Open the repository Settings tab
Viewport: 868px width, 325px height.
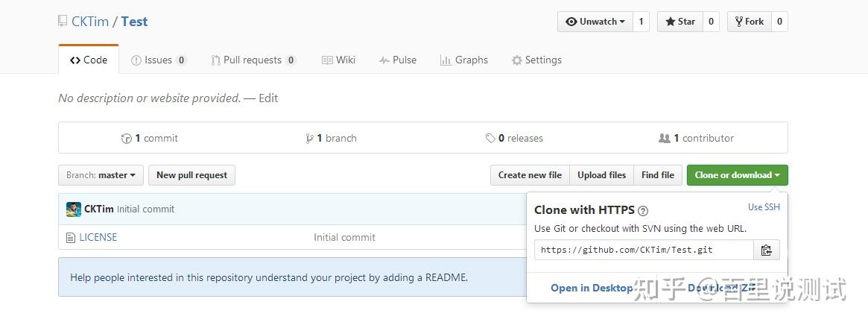coord(536,60)
